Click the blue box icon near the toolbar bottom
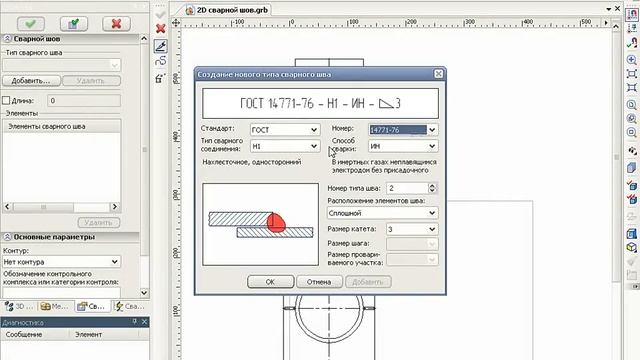 [x=632, y=233]
